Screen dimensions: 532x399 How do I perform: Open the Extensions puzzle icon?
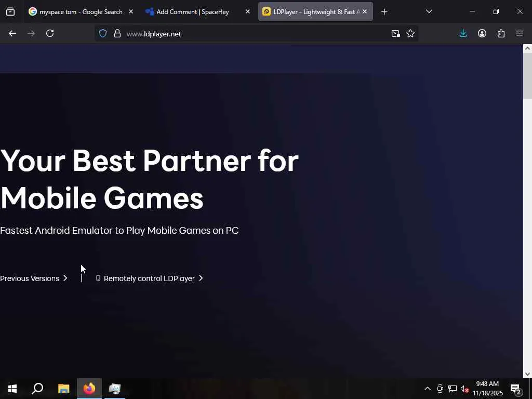click(x=501, y=33)
